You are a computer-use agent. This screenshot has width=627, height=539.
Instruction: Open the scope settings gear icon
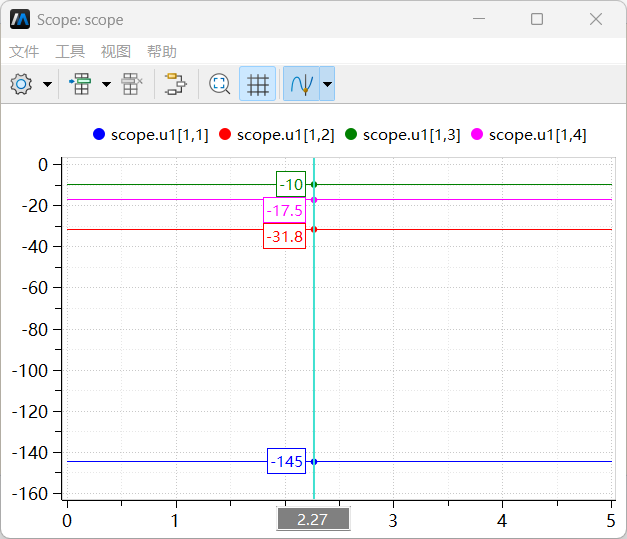pyautogui.click(x=21, y=84)
